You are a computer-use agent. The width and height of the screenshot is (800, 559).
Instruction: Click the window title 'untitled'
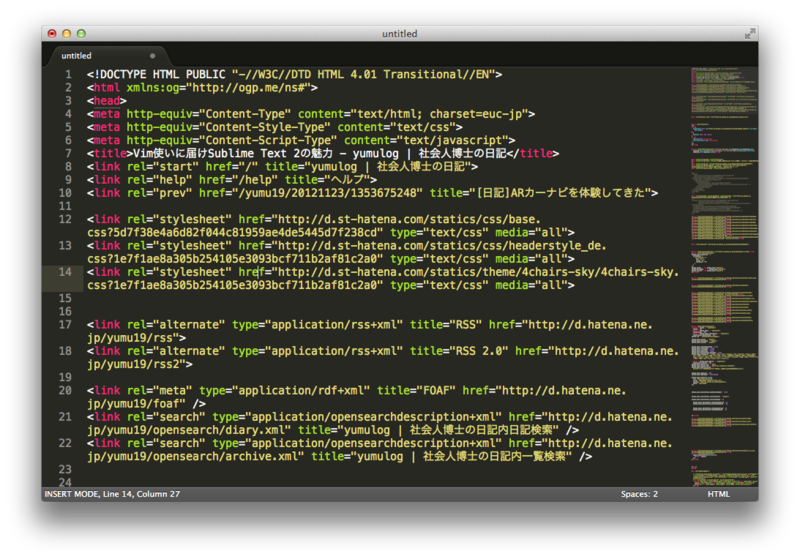[399, 34]
